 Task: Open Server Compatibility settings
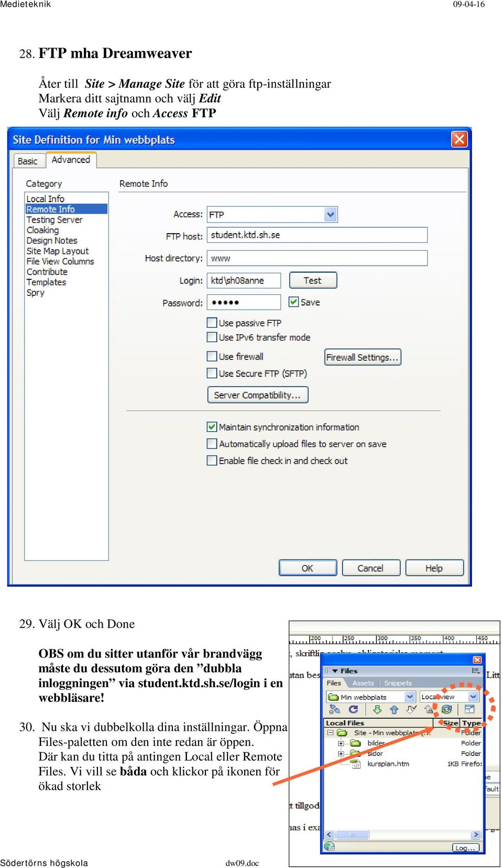[258, 395]
